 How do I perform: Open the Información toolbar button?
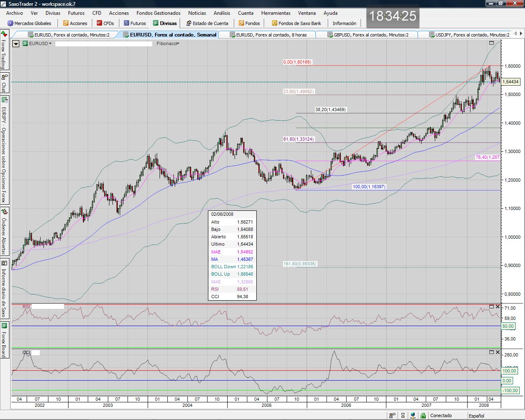pos(344,23)
